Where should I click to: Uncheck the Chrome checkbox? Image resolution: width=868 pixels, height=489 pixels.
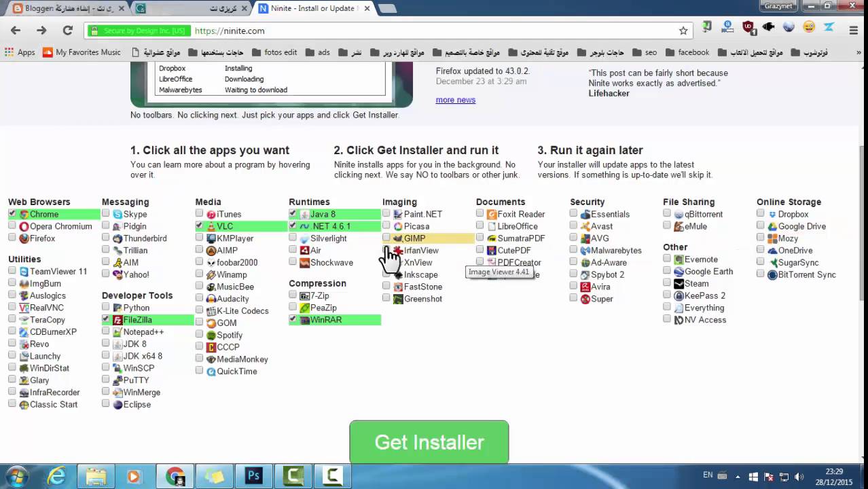[12, 213]
